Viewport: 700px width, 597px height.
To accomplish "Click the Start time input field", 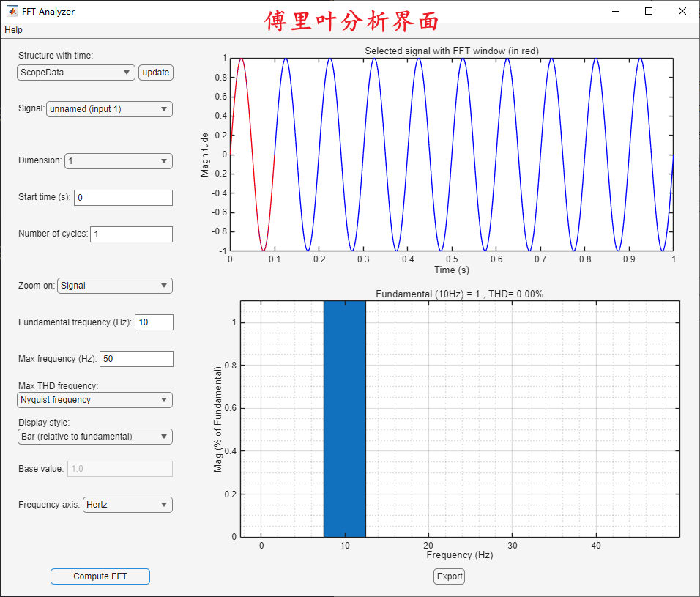I will [122, 197].
